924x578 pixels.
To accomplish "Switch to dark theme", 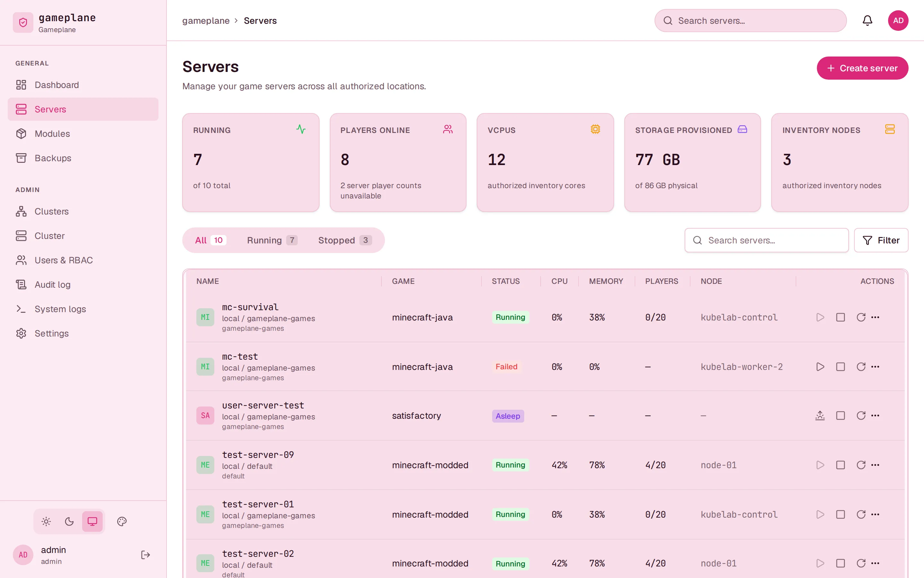I will pos(69,521).
